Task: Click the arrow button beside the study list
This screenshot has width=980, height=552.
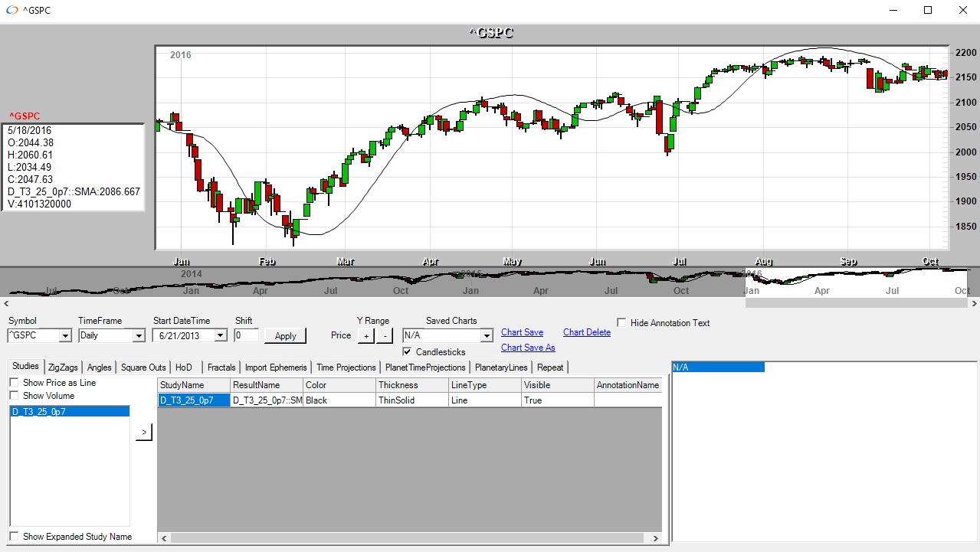Action: point(143,433)
